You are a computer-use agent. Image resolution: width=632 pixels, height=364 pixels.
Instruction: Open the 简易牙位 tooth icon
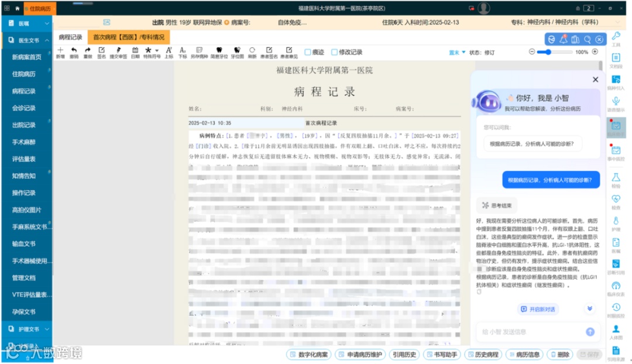tap(219, 50)
